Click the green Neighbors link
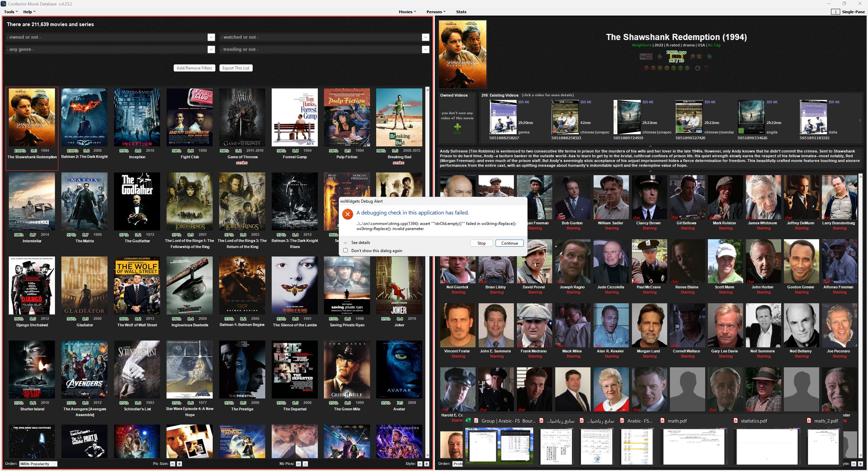Viewport: 868px width, 471px height. (641, 45)
